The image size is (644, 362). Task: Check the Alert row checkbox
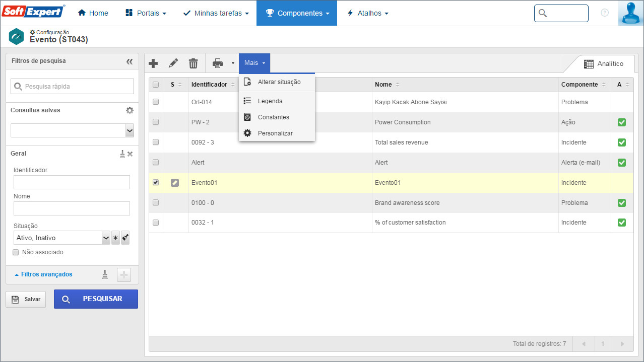tap(156, 162)
